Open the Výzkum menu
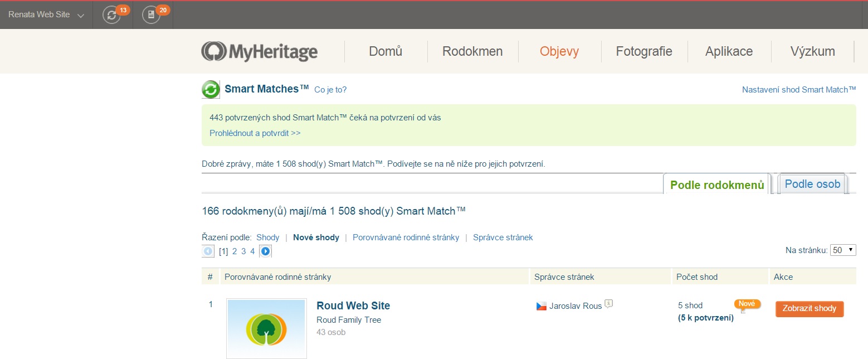The width and height of the screenshot is (868, 359). click(x=812, y=52)
